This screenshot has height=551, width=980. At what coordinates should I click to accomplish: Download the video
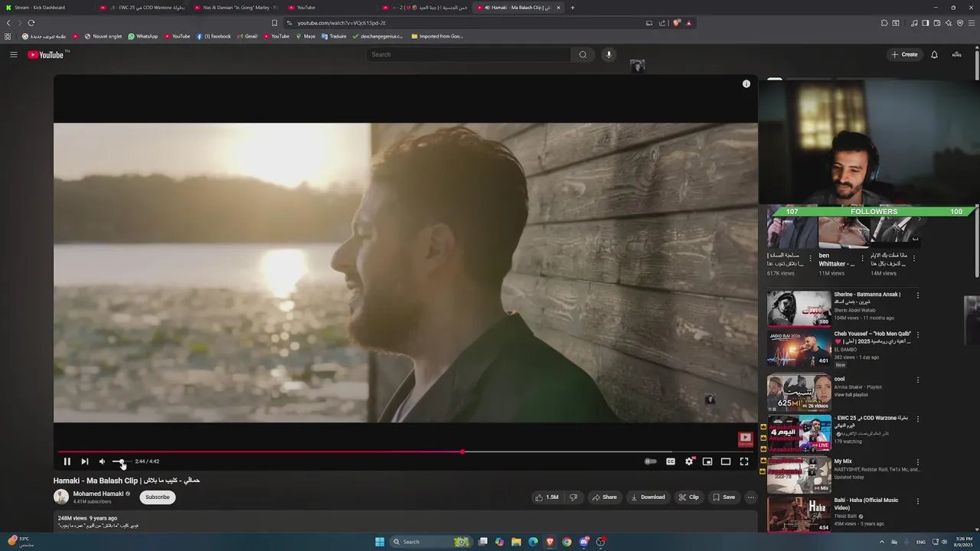648,497
